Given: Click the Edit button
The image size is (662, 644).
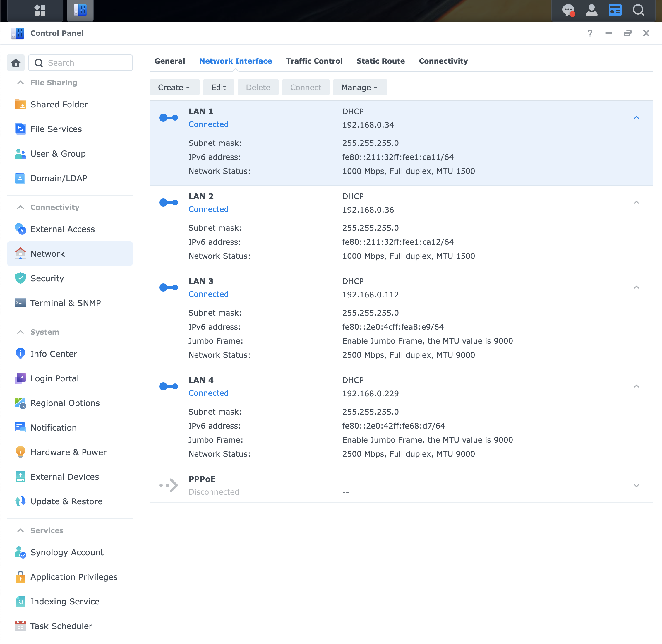Looking at the screenshot, I should pyautogui.click(x=219, y=88).
